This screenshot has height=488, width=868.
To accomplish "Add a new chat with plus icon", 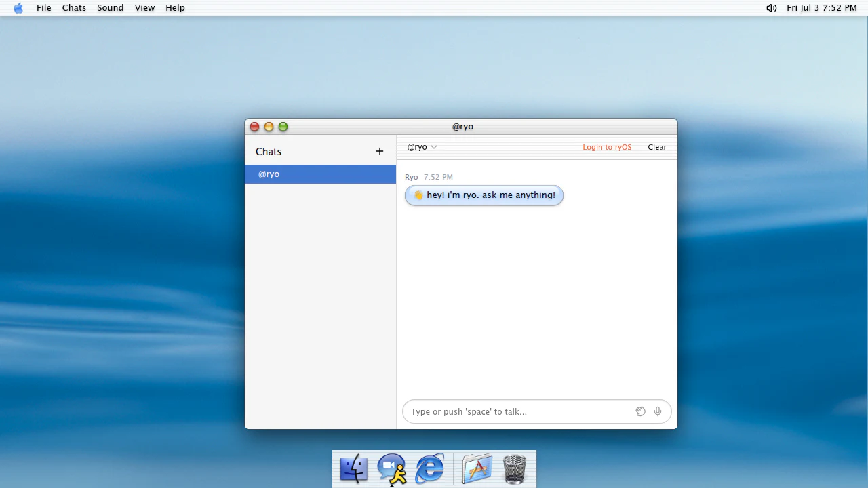I will click(380, 152).
